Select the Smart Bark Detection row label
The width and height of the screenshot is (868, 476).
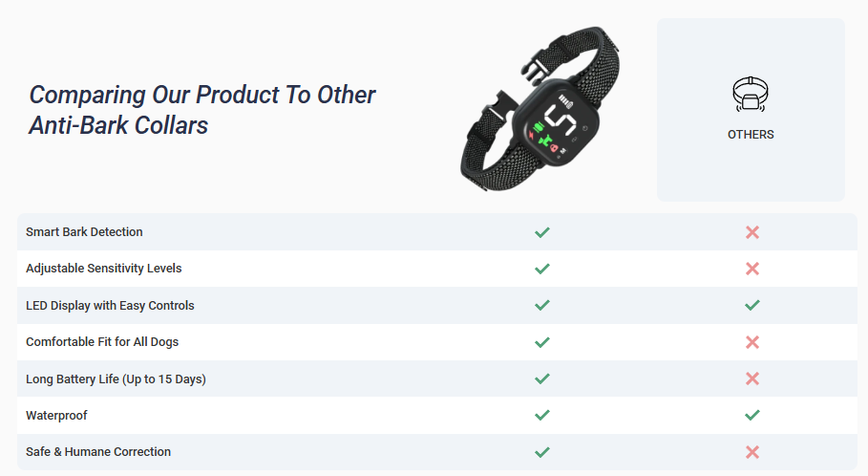84,232
